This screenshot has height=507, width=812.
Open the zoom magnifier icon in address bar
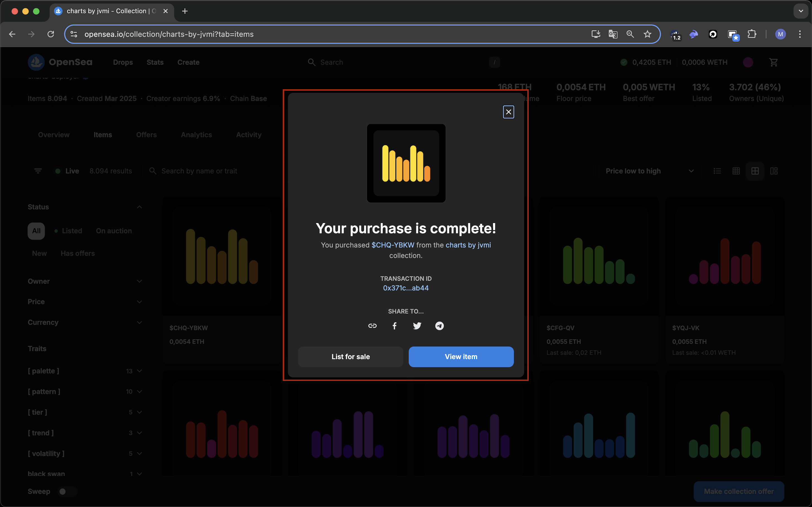pyautogui.click(x=630, y=34)
